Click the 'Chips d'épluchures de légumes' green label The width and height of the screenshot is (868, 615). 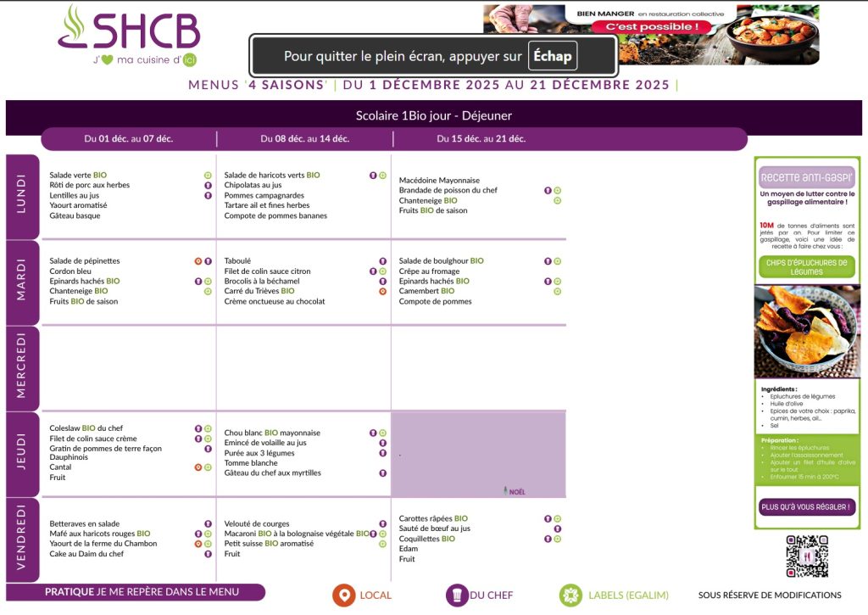tap(806, 267)
